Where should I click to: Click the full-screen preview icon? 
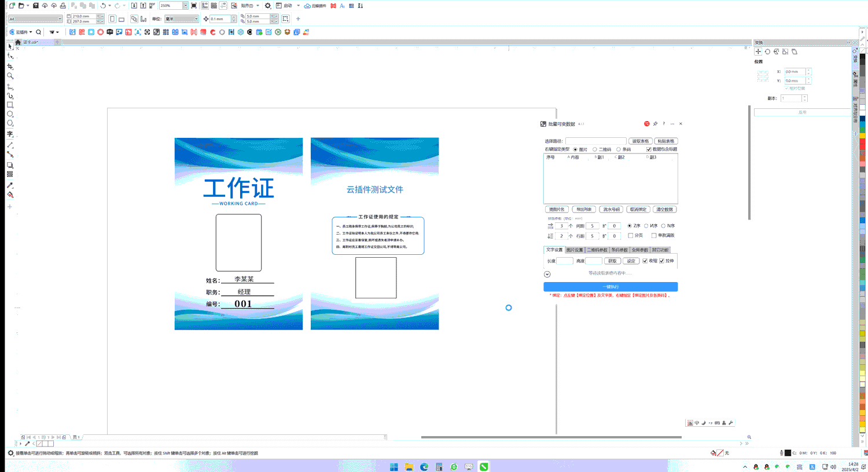coord(194,5)
